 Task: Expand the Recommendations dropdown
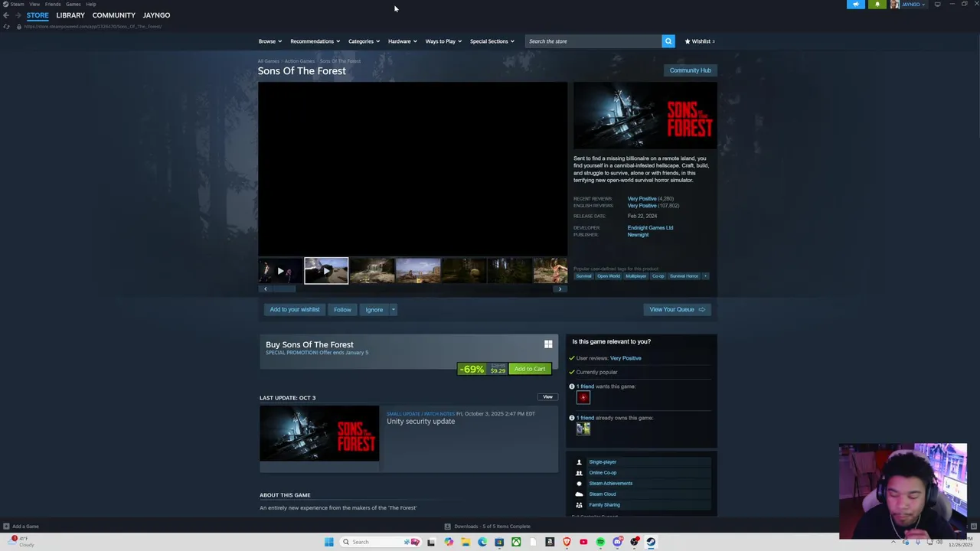coord(315,41)
